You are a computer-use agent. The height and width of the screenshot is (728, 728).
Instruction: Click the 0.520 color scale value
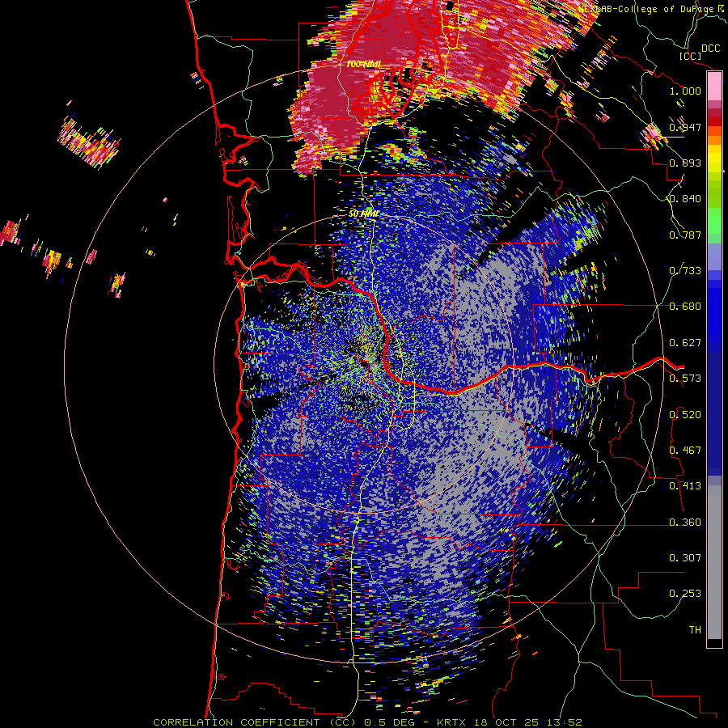[x=685, y=415]
